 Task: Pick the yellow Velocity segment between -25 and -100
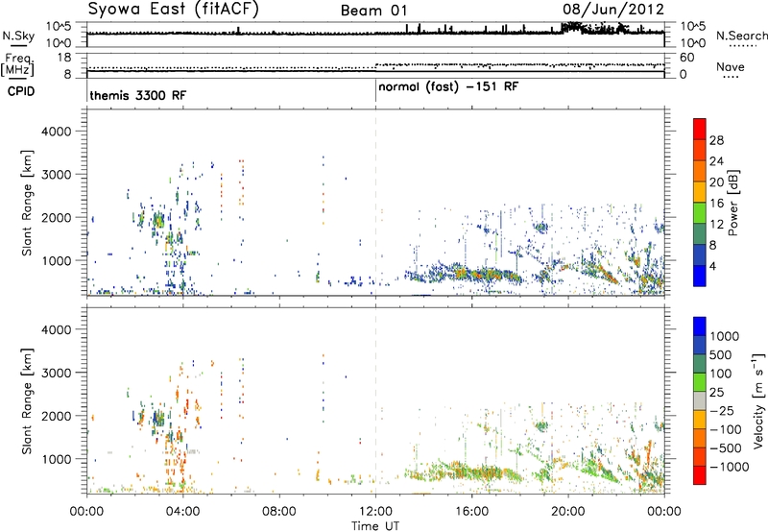coord(700,420)
